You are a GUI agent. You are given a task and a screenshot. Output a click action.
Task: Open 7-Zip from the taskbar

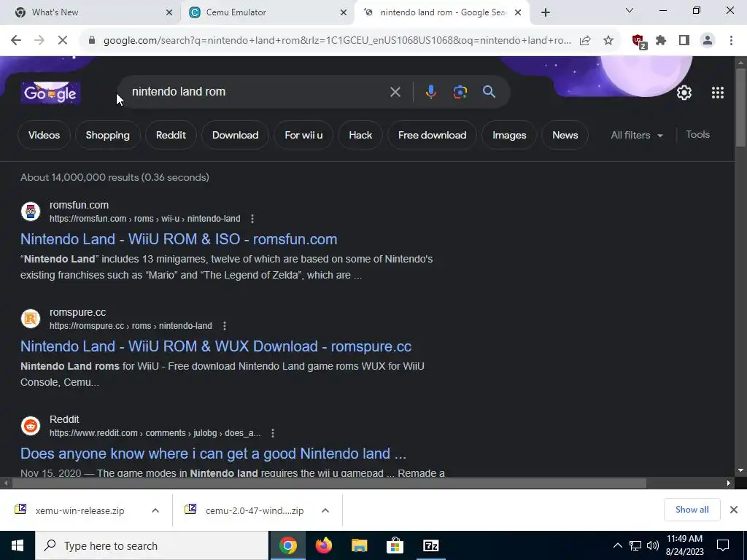point(430,545)
